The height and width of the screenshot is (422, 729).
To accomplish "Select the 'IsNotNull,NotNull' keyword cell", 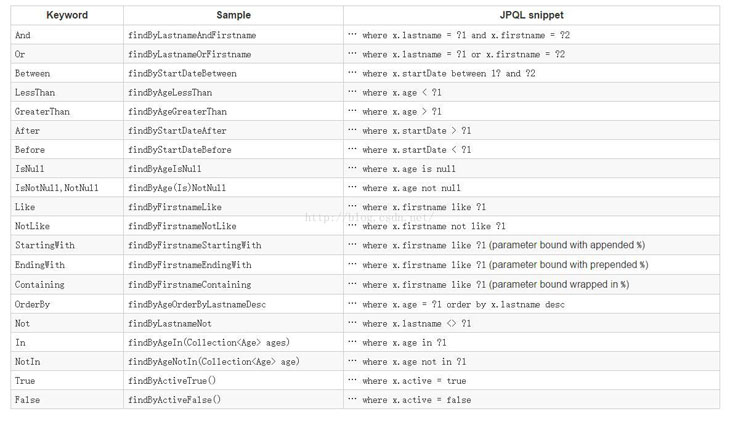I will click(56, 188).
